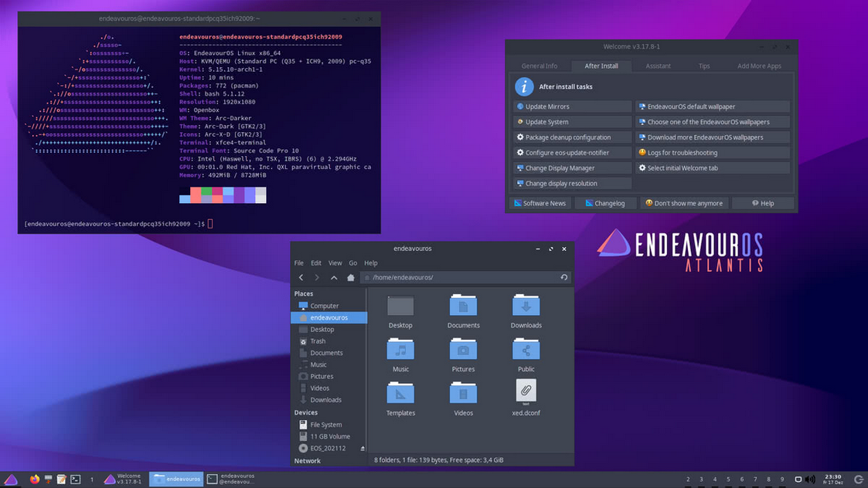The width and height of the screenshot is (868, 488).
Task: Switch to the Tips tab
Action: (x=704, y=66)
